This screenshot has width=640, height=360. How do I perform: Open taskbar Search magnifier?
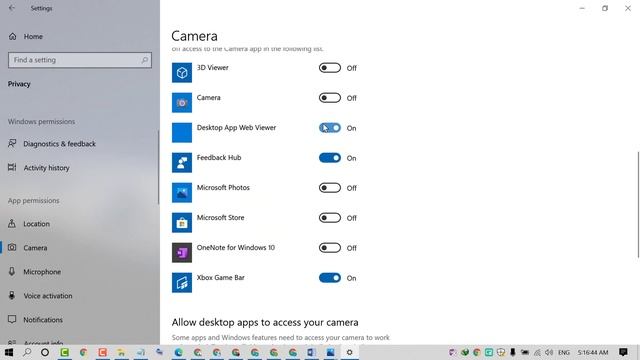coord(27,352)
